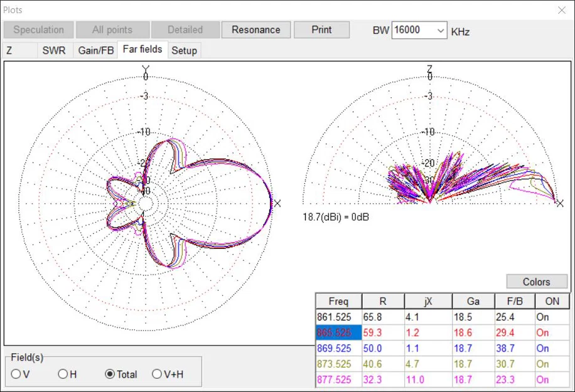Click the Resonance button
Viewport: 575px width, 392px height.
point(255,29)
